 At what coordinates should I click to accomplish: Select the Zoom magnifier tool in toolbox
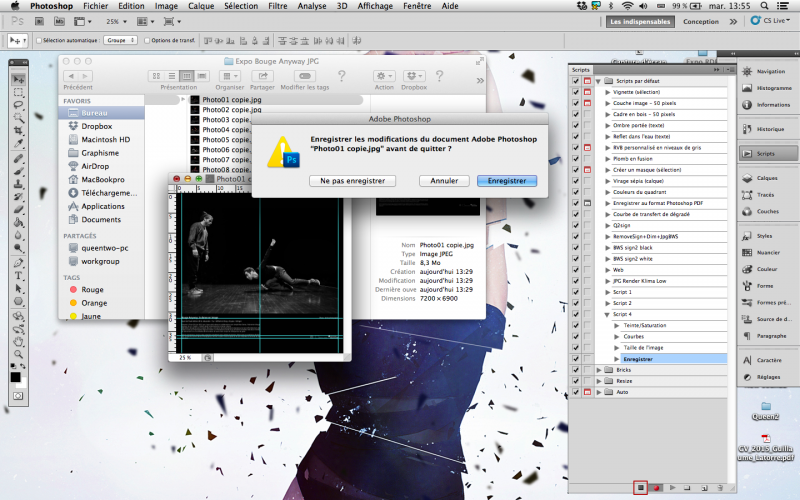(x=18, y=354)
